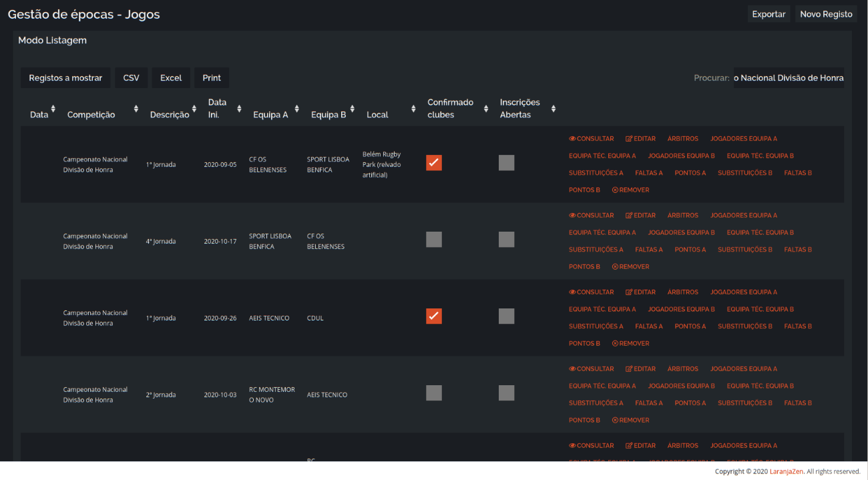
Task: Open Jogadores Equipa A for RC MONTEMOR 2ª Jornada
Action: click(x=744, y=369)
